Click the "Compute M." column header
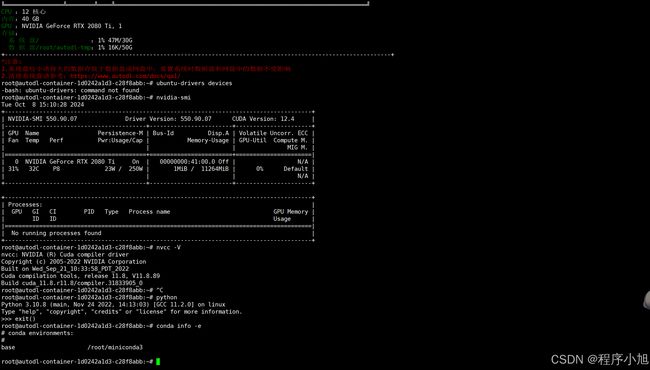Viewport: 650px width, 370px height. coord(291,140)
